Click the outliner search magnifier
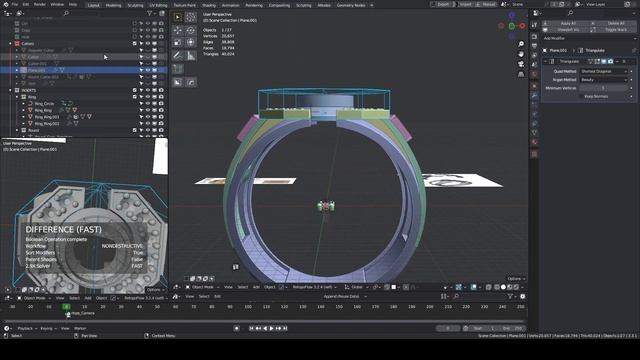Screen dimensions: 640x360 (66, 13)
